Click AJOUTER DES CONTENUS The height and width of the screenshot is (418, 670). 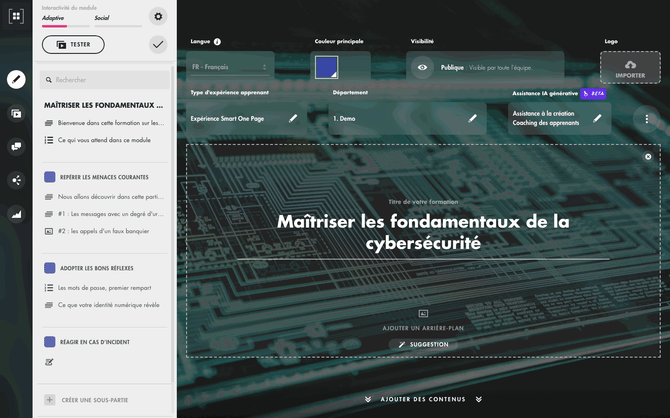click(x=423, y=399)
